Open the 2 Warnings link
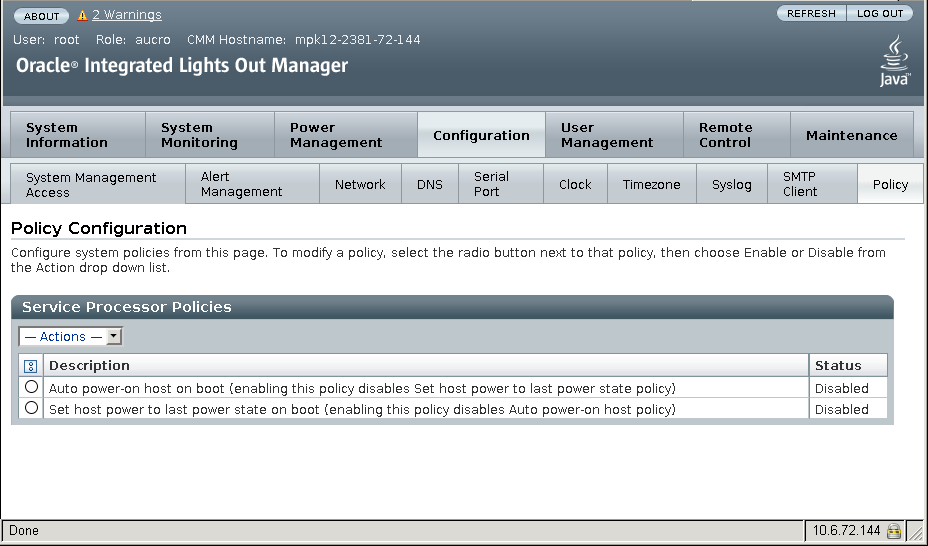 tap(127, 15)
